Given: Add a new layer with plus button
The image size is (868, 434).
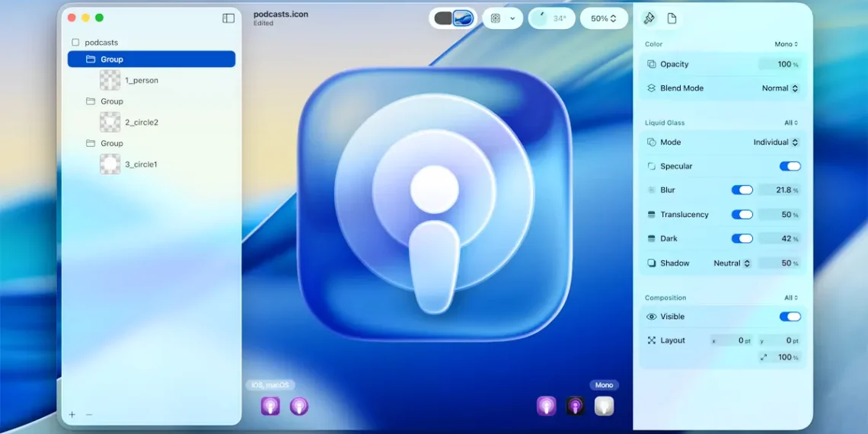Looking at the screenshot, I should coord(72,414).
